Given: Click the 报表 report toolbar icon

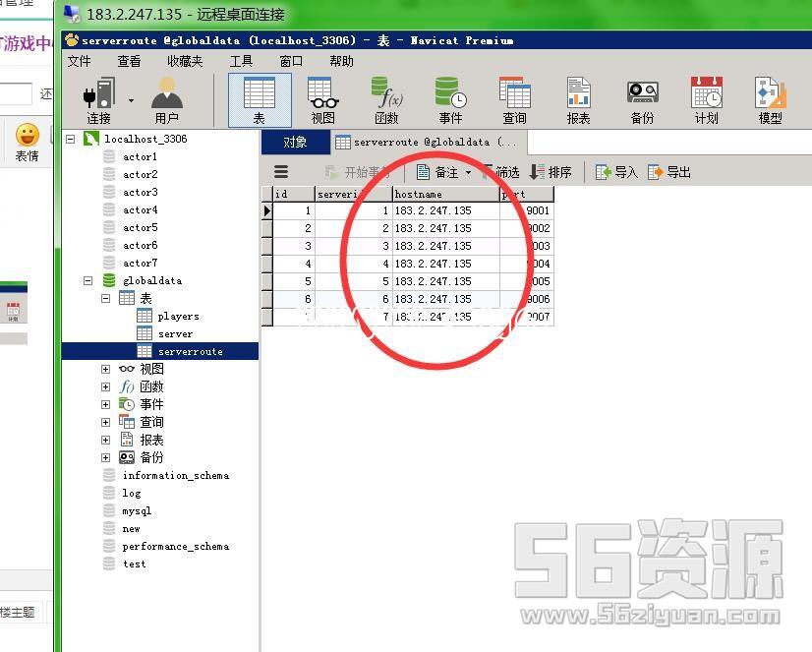Looking at the screenshot, I should point(578,100).
